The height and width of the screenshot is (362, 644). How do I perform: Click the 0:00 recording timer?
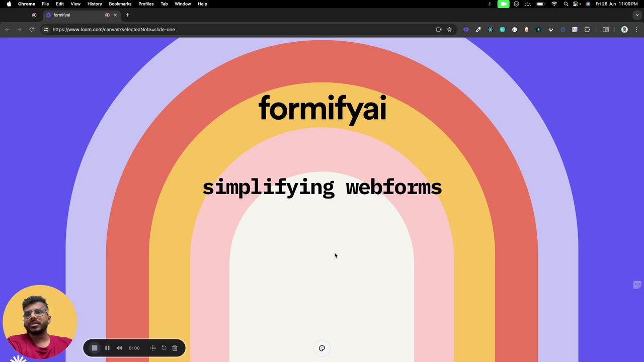[x=134, y=348]
